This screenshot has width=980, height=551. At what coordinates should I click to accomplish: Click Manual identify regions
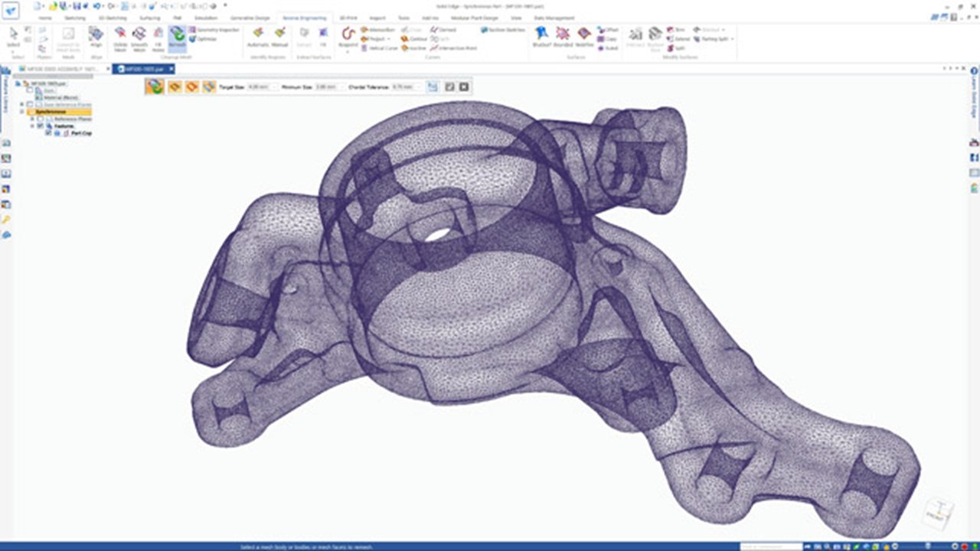pos(280,37)
